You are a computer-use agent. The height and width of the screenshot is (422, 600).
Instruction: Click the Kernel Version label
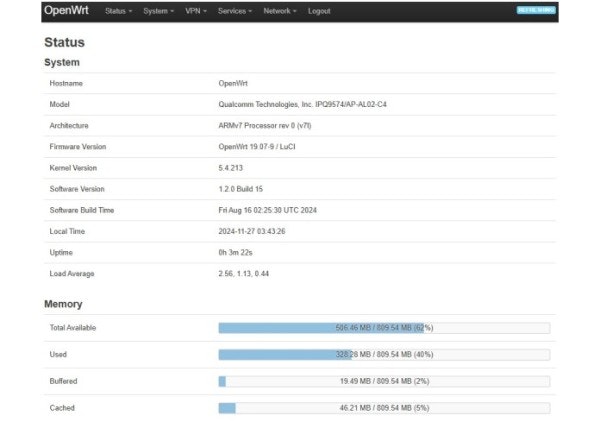point(73,168)
